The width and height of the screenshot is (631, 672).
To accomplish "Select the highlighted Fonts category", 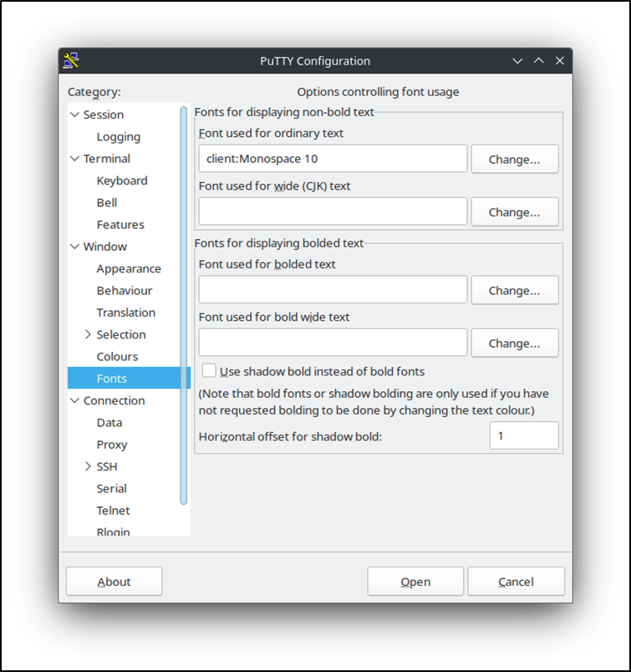I will click(x=129, y=378).
